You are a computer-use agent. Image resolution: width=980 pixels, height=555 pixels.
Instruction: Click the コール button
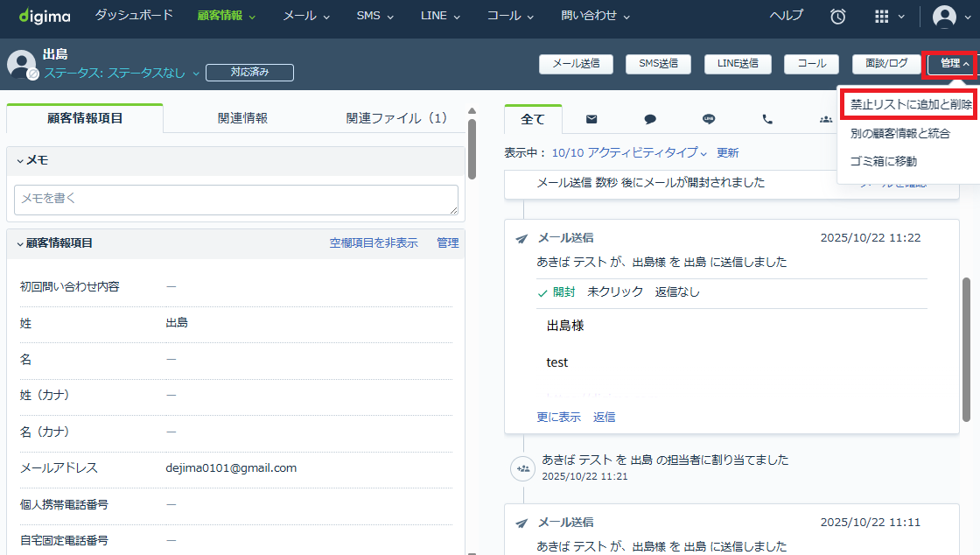point(812,64)
